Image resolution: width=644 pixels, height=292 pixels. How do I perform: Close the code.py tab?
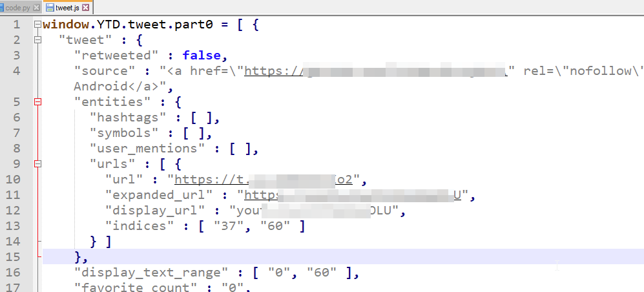point(36,7)
